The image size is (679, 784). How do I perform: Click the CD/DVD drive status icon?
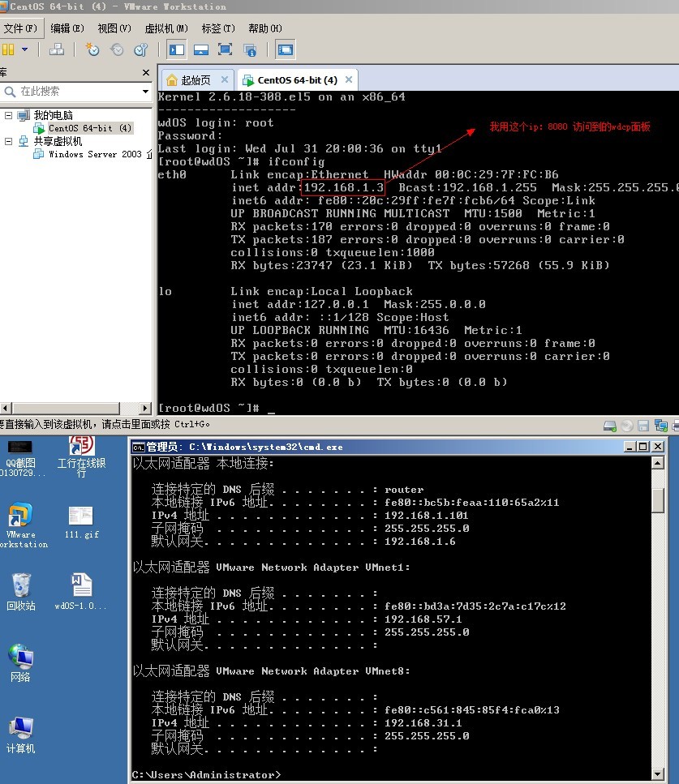[x=627, y=426]
